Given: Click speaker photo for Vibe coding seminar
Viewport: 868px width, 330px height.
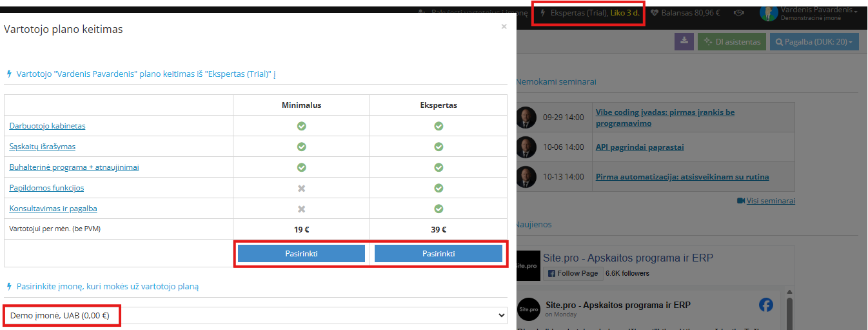Looking at the screenshot, I should pyautogui.click(x=526, y=117).
